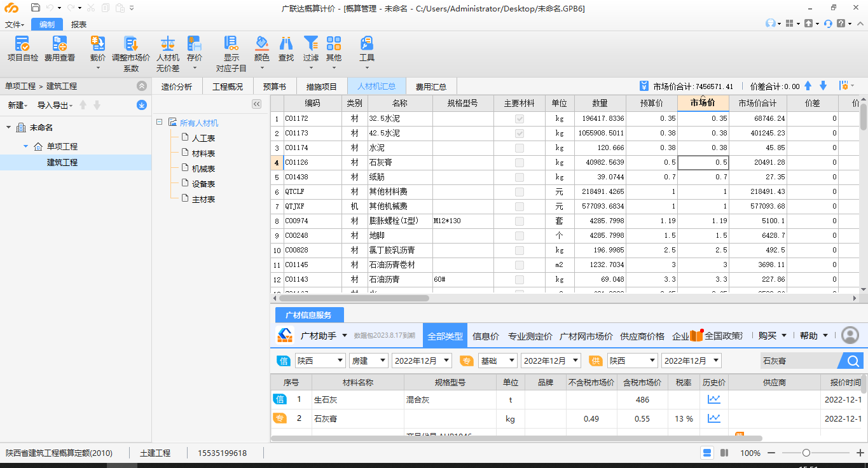Open the 基础 specialty dropdown
Screen dimensions: 868x468
pyautogui.click(x=497, y=361)
